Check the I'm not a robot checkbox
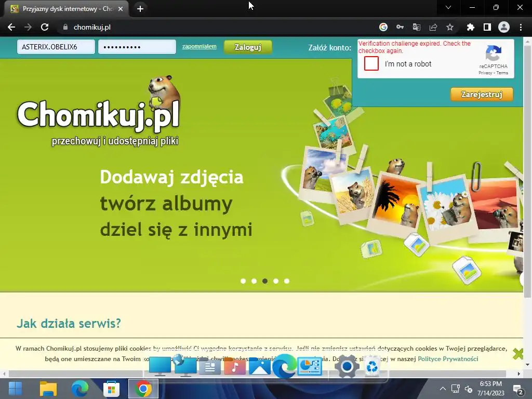 (371, 63)
